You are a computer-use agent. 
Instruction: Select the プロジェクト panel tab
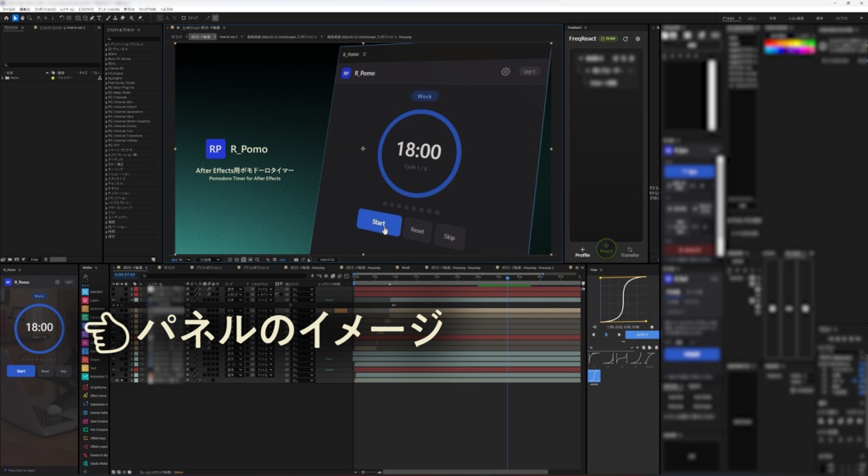11,28
